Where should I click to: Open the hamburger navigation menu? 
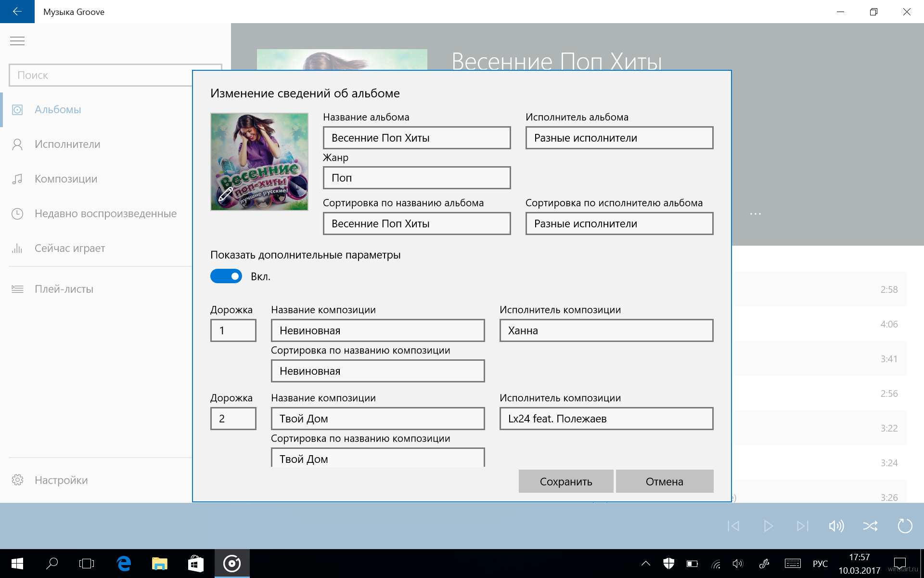(17, 41)
